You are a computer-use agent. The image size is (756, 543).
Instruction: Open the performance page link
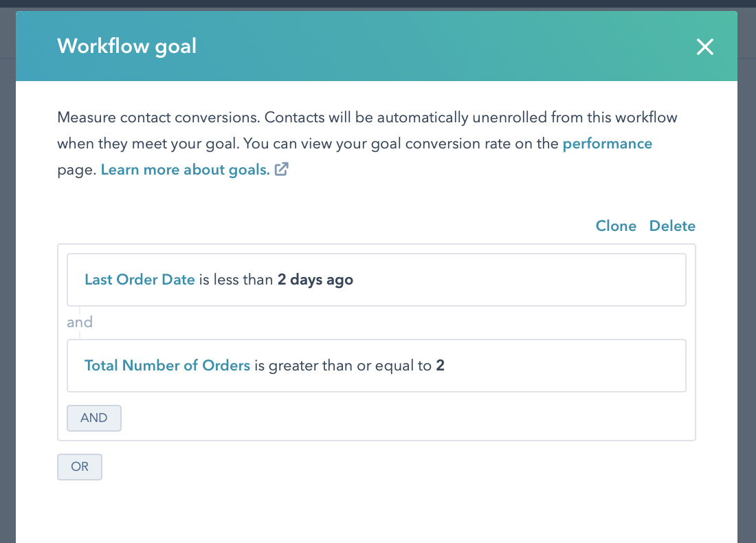pyautogui.click(x=607, y=144)
